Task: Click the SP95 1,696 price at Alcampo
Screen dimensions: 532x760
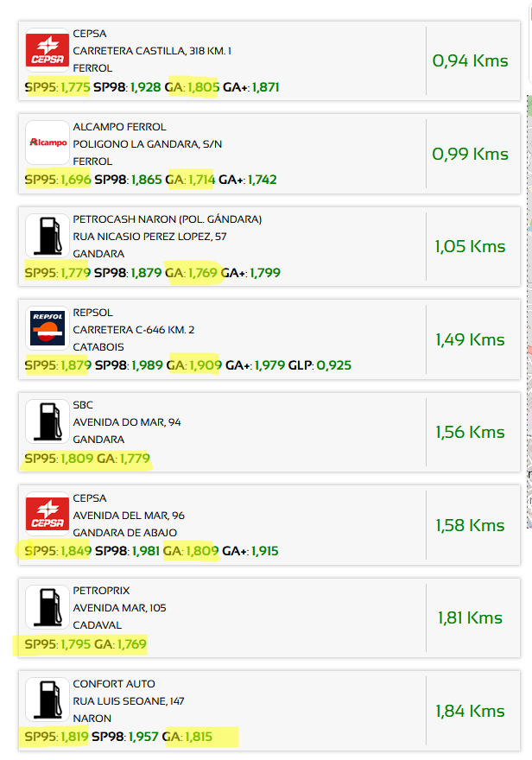Action: coord(58,180)
